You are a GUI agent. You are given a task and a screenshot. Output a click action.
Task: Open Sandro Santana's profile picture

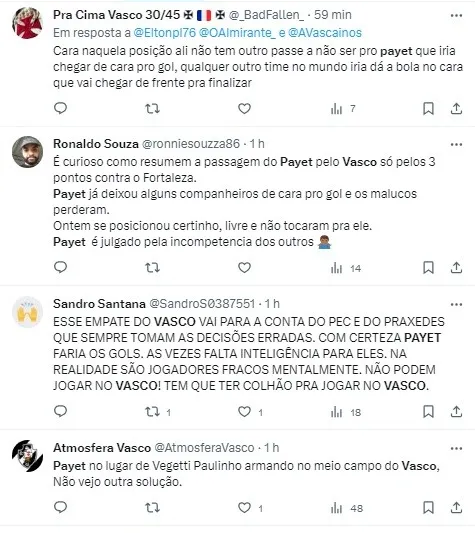coord(27,311)
